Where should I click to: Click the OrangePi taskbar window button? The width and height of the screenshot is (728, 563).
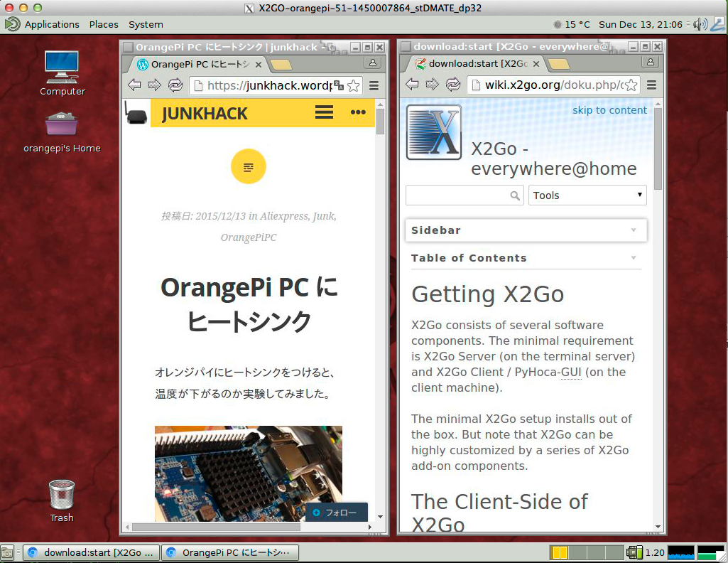click(230, 552)
